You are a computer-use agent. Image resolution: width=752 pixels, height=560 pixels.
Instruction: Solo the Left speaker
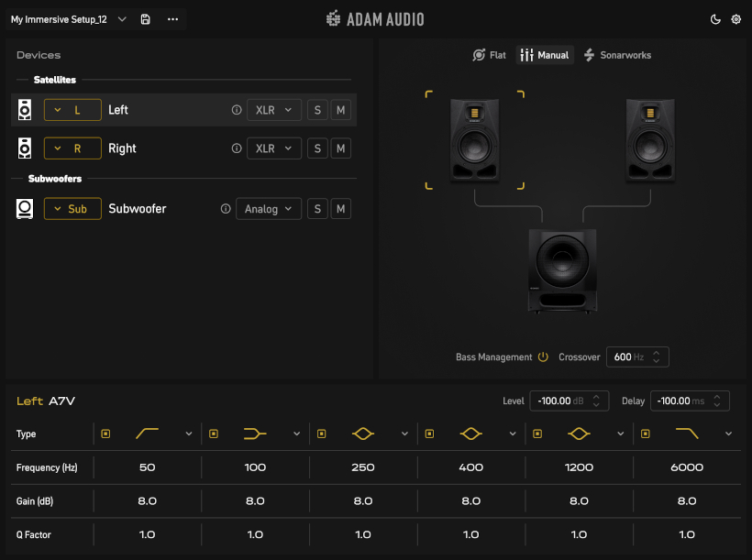click(x=317, y=110)
